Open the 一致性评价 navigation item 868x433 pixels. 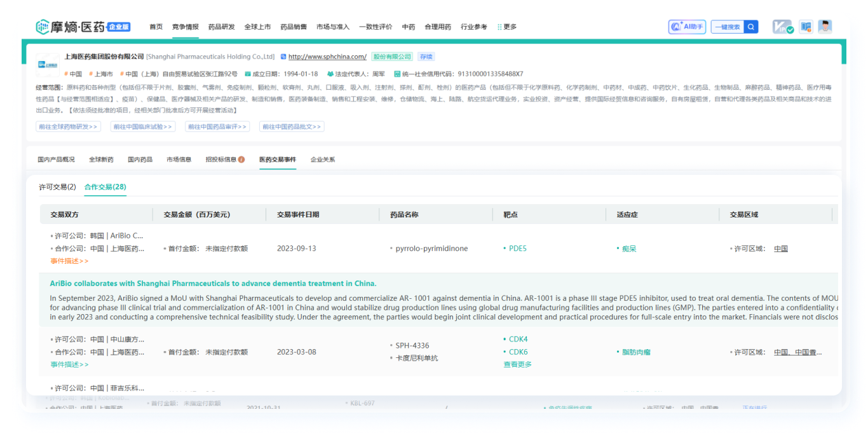point(376,27)
